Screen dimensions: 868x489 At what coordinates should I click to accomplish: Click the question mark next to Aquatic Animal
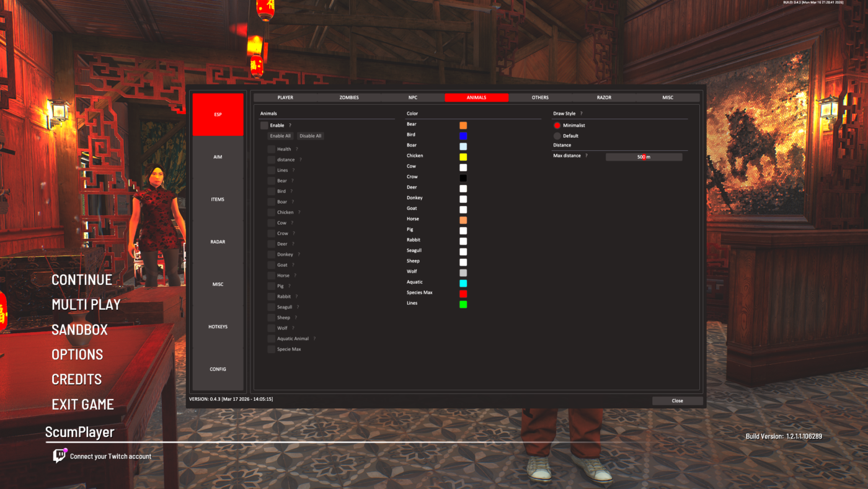(x=314, y=339)
